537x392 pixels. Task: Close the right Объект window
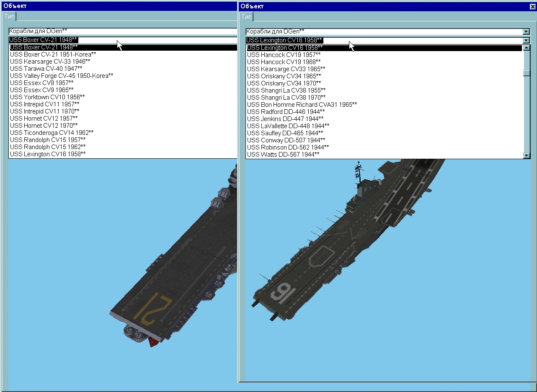coord(532,6)
